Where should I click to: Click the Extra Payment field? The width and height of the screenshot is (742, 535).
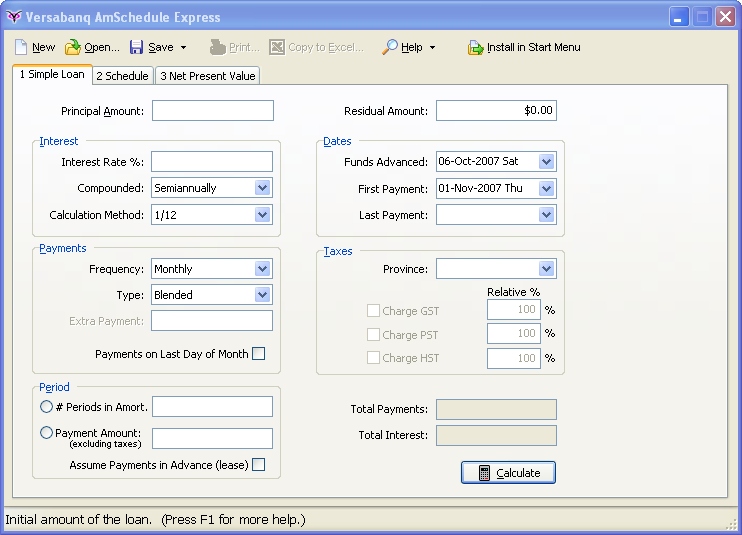pyautogui.click(x=212, y=321)
